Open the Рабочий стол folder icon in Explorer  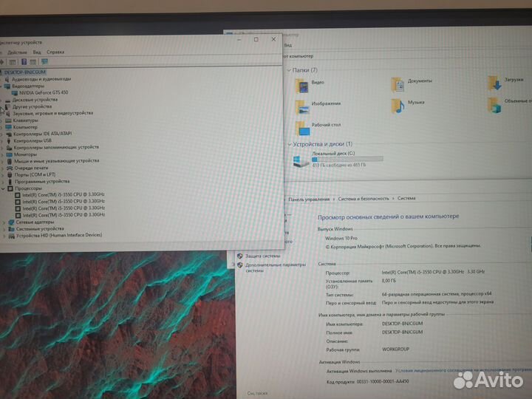pyautogui.click(x=302, y=129)
